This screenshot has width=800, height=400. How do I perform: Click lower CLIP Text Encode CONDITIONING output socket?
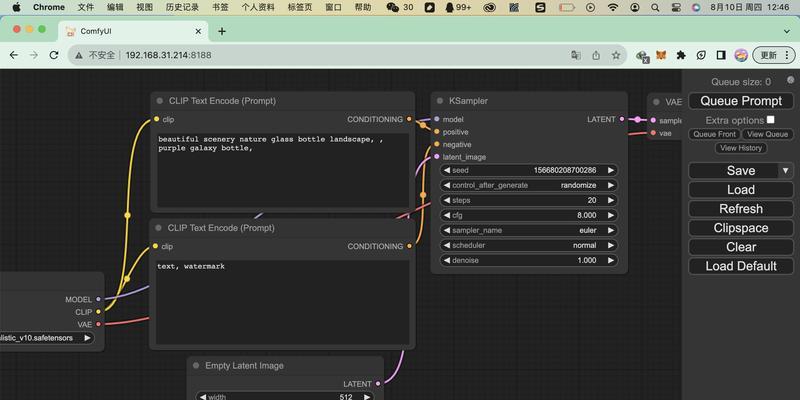coord(409,246)
